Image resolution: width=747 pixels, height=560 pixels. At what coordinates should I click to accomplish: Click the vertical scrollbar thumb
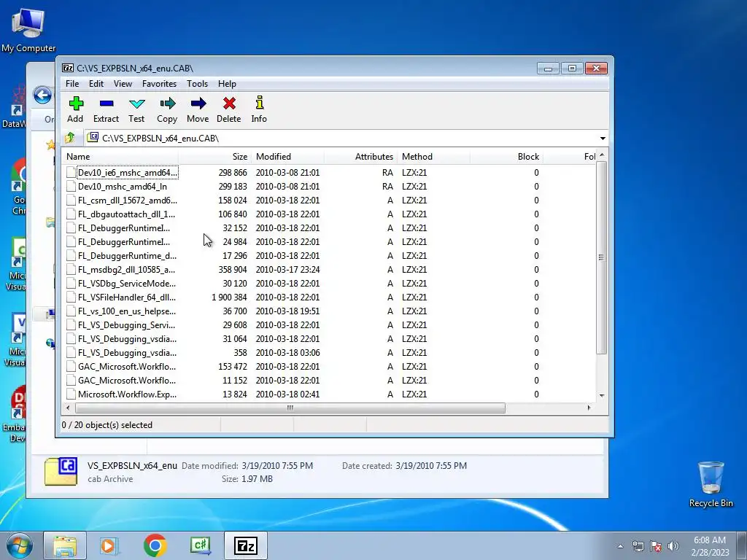(x=602, y=257)
